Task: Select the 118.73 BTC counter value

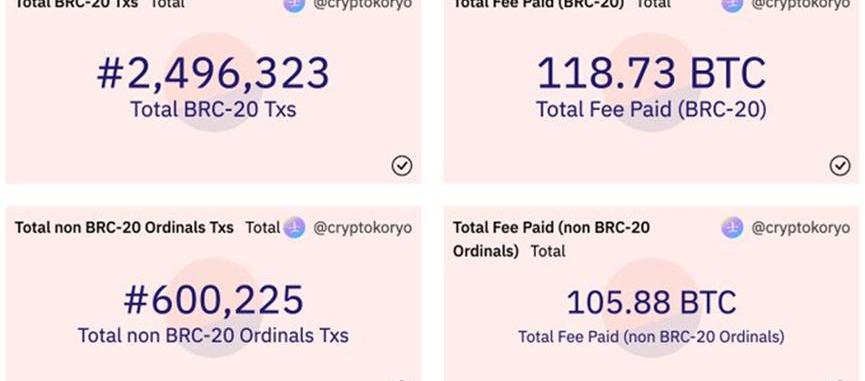Action: coord(651,73)
